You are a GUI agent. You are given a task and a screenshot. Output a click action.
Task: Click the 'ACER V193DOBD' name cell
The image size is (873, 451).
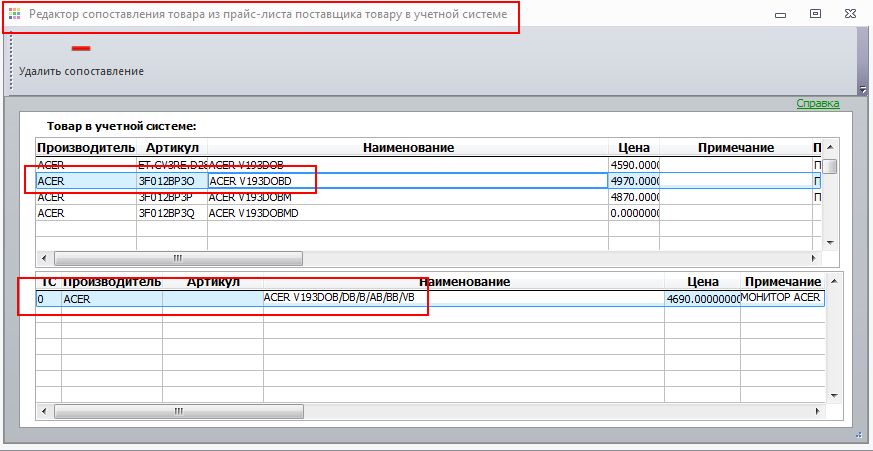(x=408, y=181)
